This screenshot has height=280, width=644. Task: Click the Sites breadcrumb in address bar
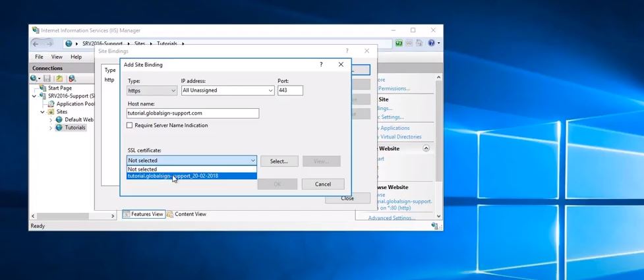[140, 43]
